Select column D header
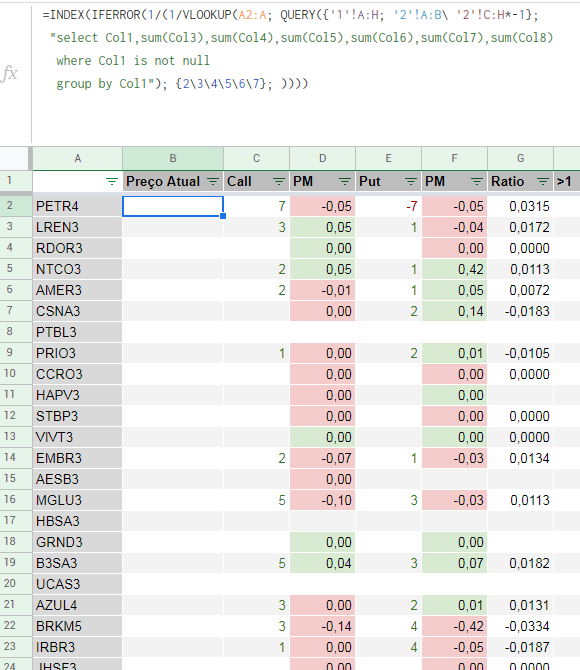 [x=322, y=159]
